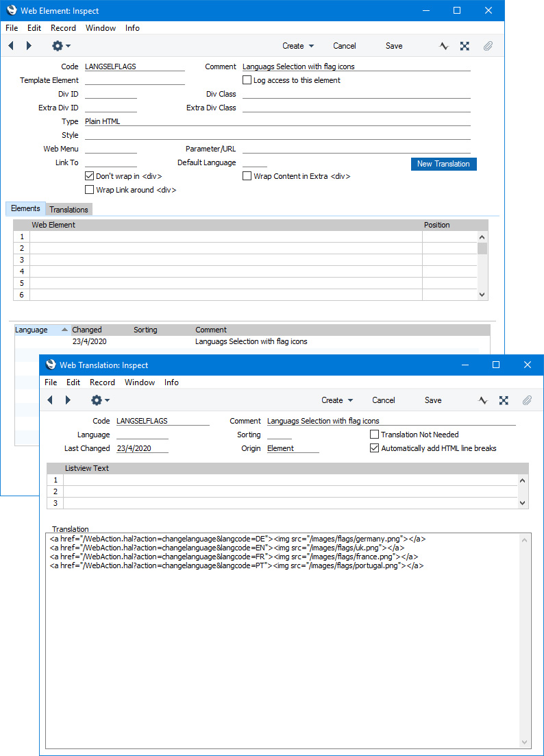Open gear operations menu in Web Translation window
544x756 pixels.
(x=100, y=400)
